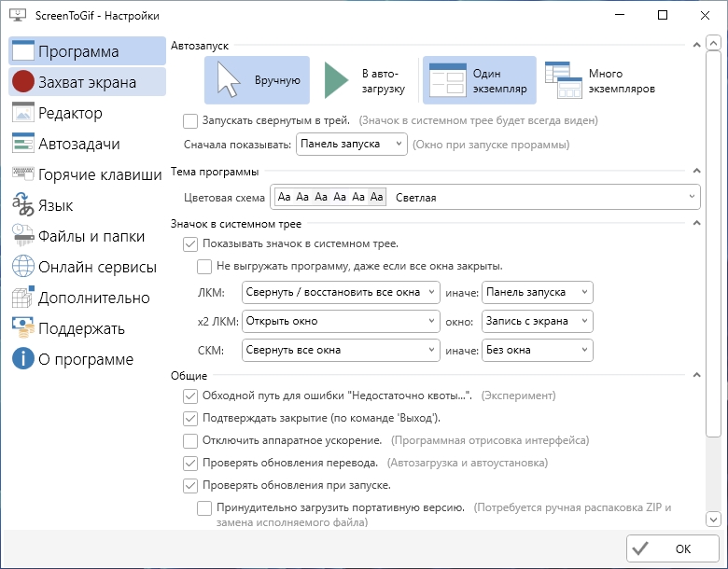Enable Запускать свернутым в трей checkbox
728x569 pixels.
click(190, 121)
